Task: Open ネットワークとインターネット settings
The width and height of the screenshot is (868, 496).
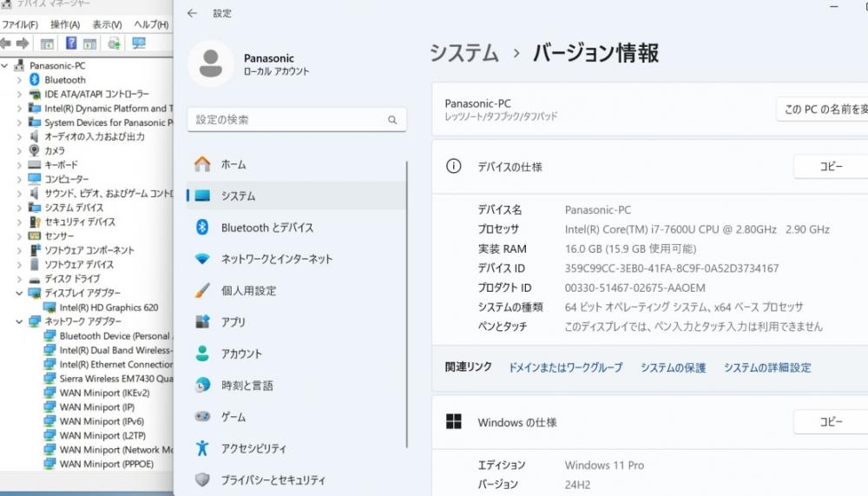Action: [x=297, y=259]
